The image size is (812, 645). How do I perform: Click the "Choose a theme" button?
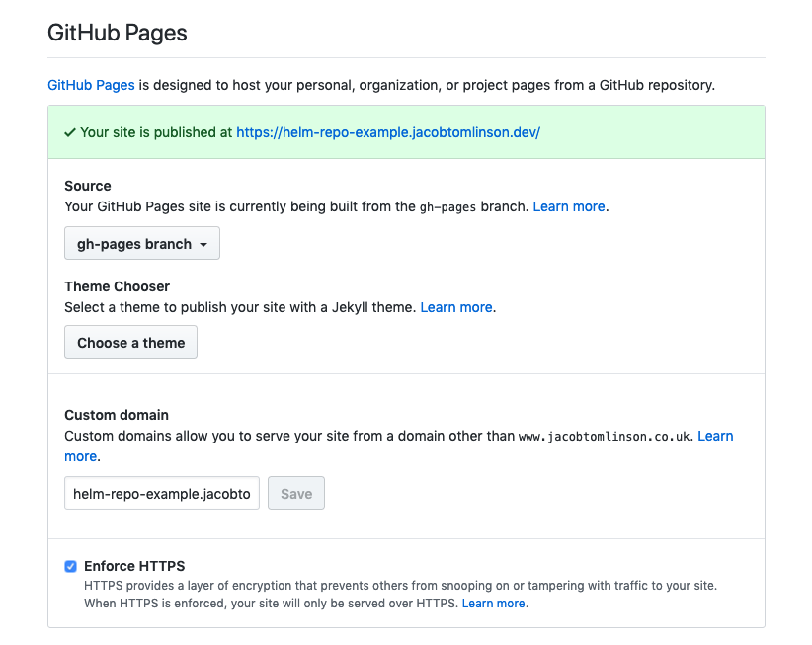(x=130, y=342)
